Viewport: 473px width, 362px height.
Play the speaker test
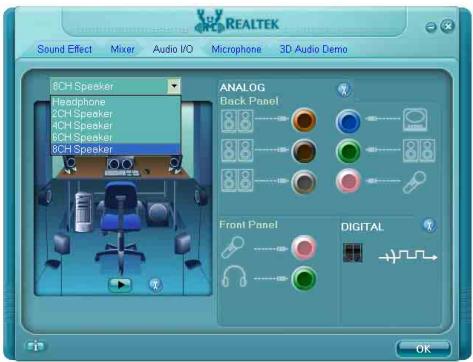point(120,285)
